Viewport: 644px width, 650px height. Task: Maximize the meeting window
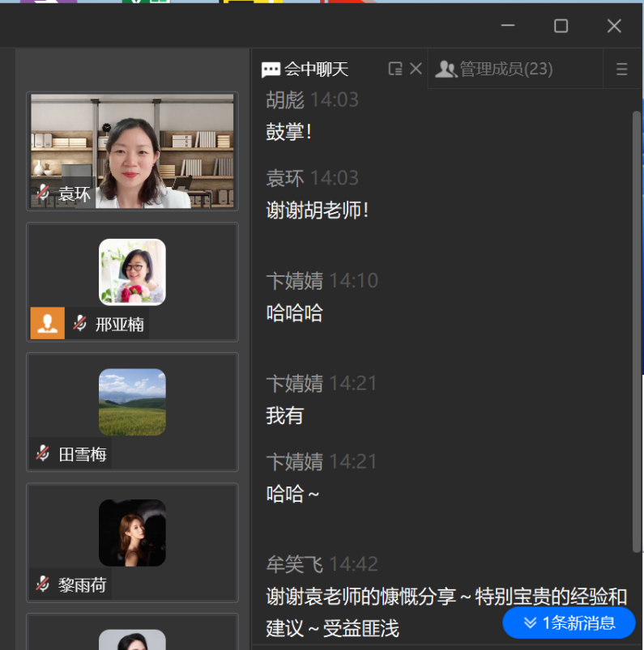tap(561, 26)
